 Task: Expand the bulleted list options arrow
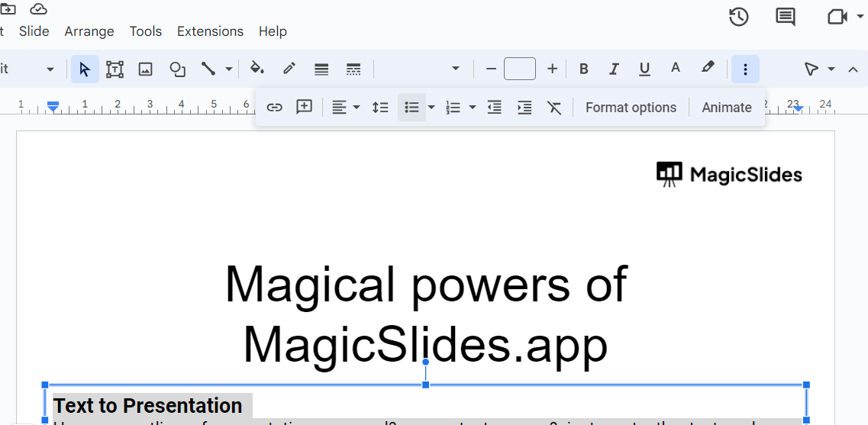coord(431,108)
